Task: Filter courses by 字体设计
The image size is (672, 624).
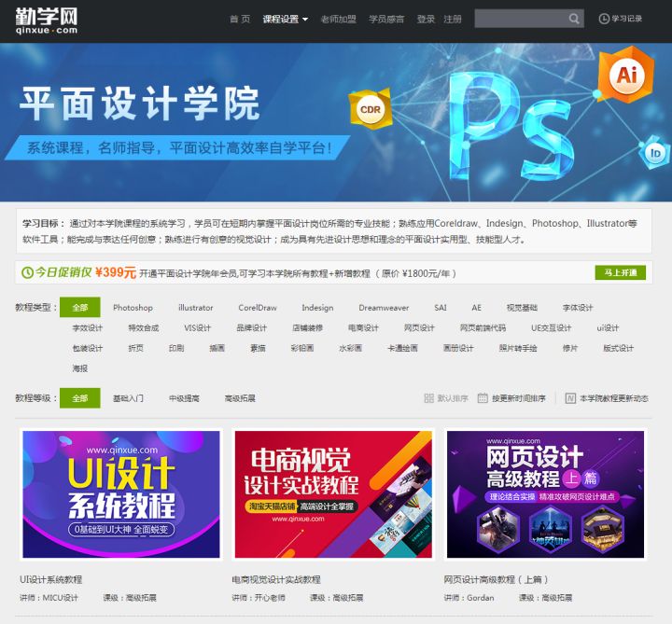Action: 578,308
